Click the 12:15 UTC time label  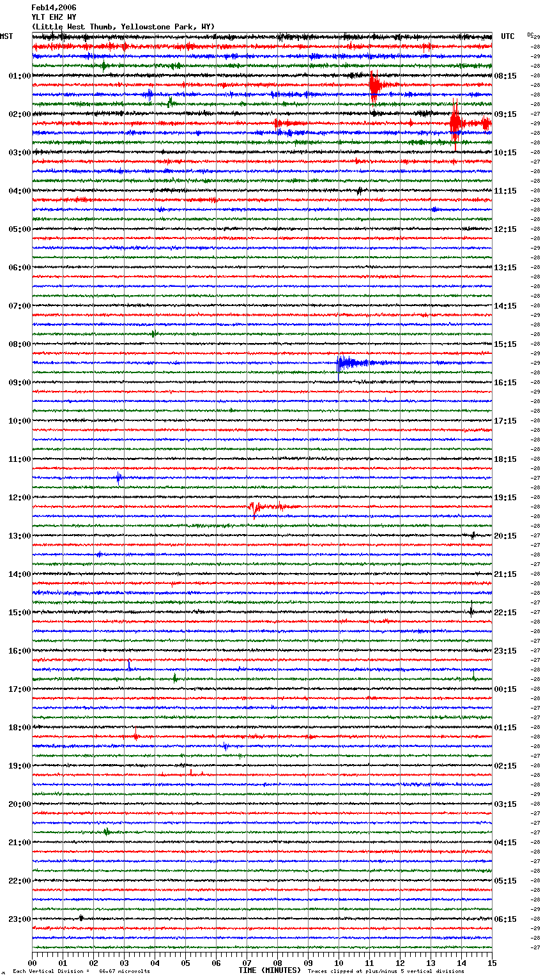pyautogui.click(x=505, y=229)
